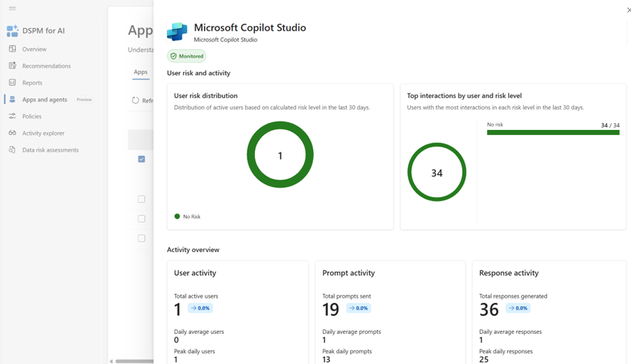Uncheck the selected blue row checkbox
The image size is (631, 364).
[142, 159]
